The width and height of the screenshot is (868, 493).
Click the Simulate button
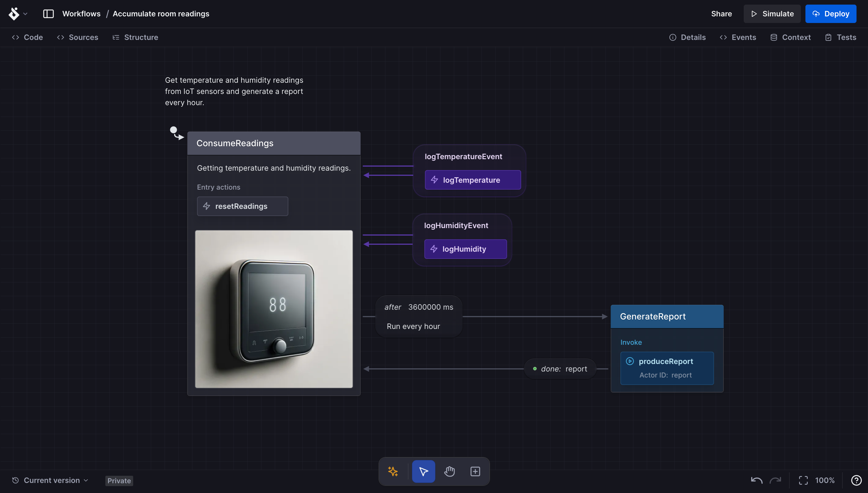(x=772, y=14)
